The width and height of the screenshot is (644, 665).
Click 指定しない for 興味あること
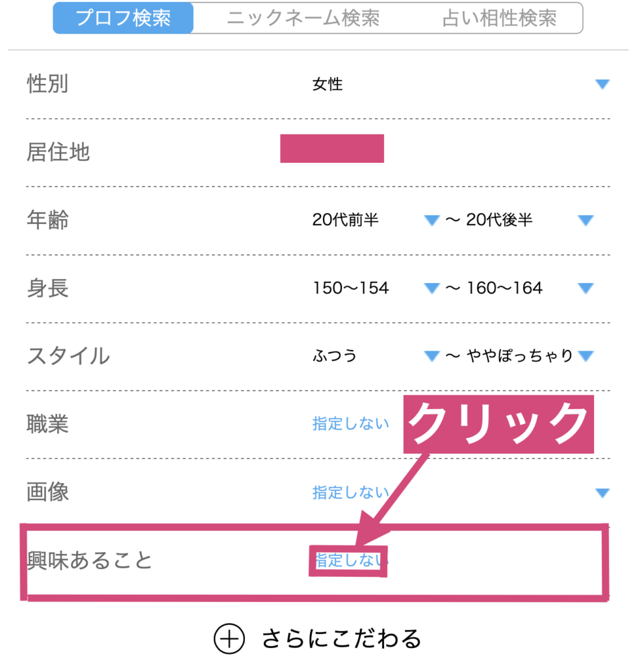pyautogui.click(x=349, y=560)
